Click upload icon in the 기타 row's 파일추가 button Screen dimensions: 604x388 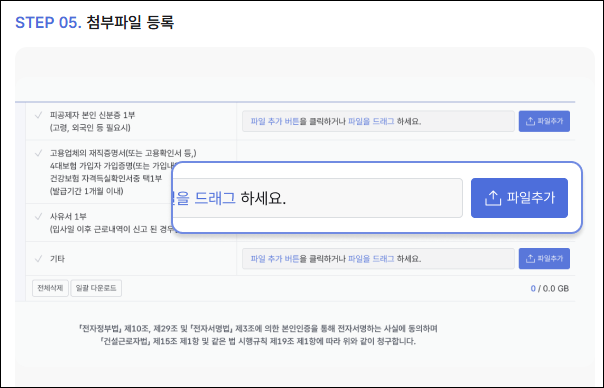click(530, 259)
